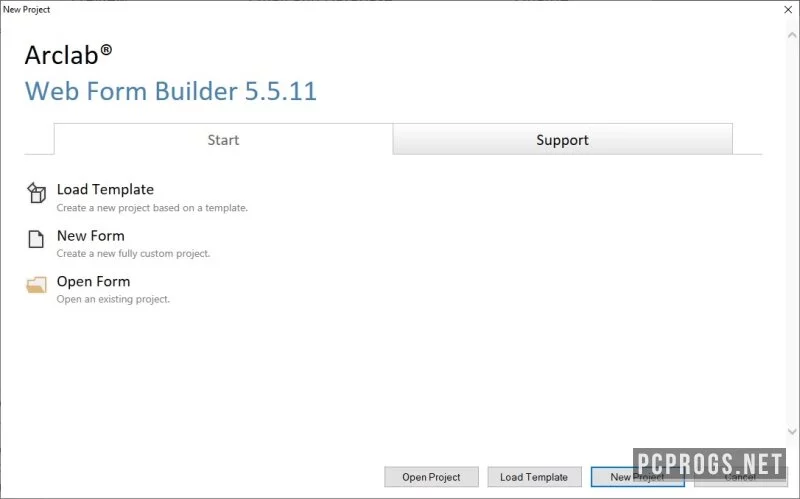Screen dimensions: 800x499
Task: Click the New Form blank page icon
Action: pos(36,239)
